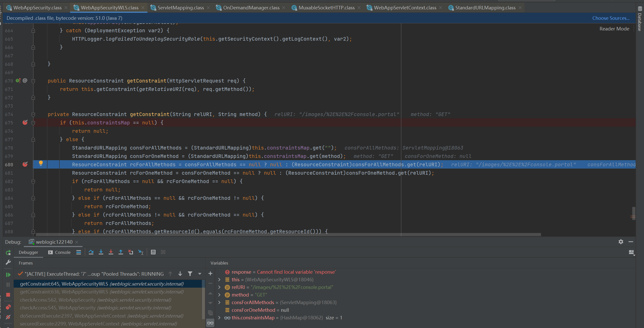Add a new watch with plus icon

[210, 273]
